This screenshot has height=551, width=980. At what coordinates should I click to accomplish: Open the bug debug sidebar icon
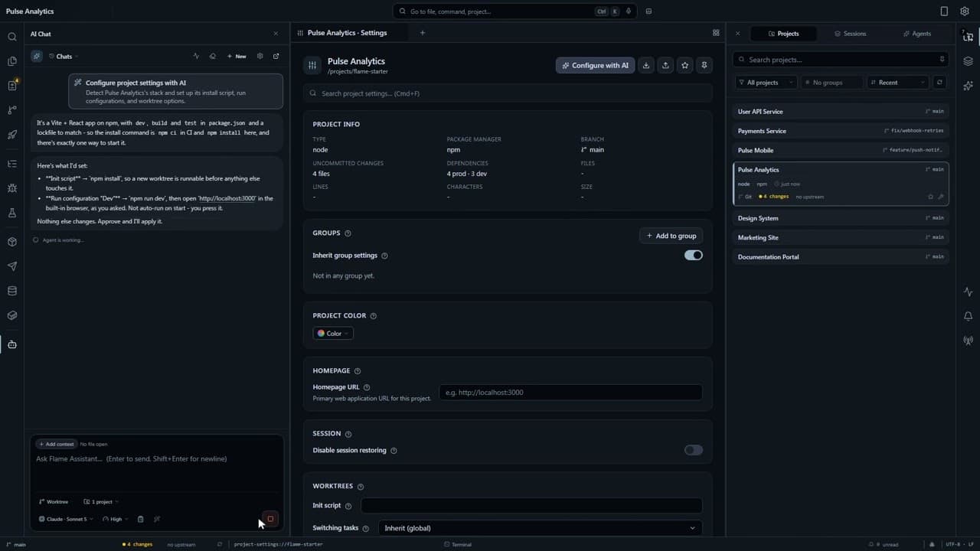click(x=11, y=188)
